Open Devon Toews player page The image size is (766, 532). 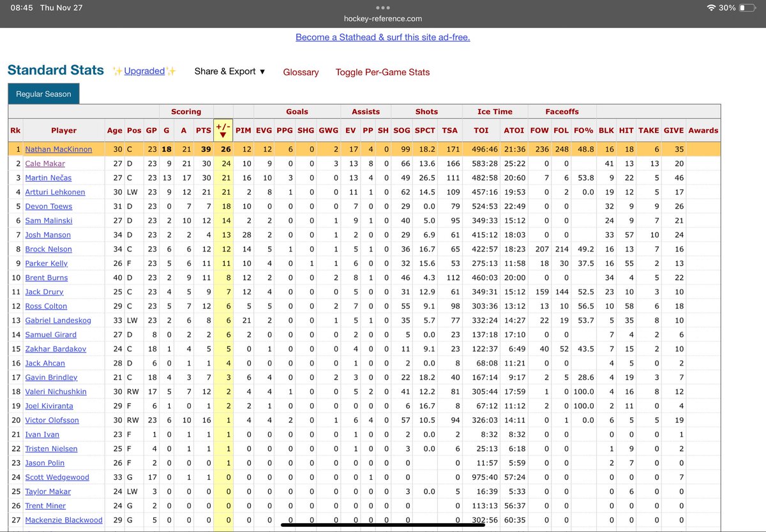click(x=49, y=206)
